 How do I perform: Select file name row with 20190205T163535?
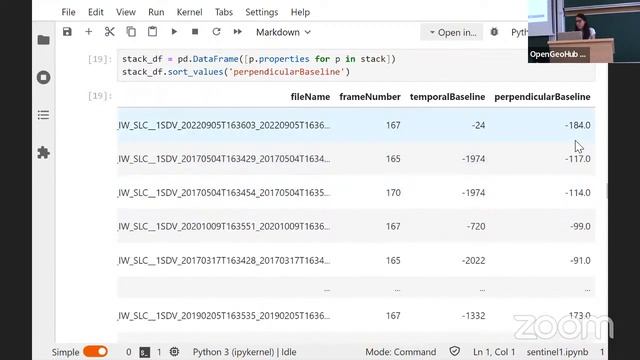click(x=224, y=316)
